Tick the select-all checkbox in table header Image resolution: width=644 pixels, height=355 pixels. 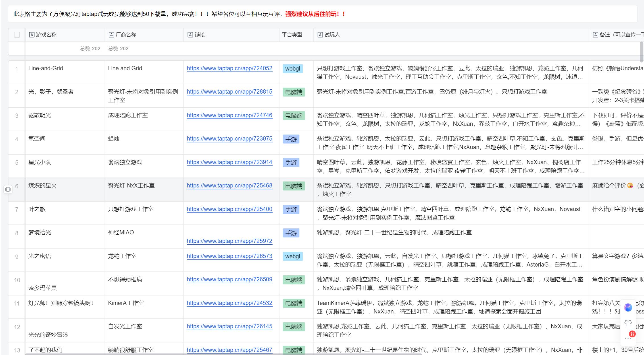[17, 35]
